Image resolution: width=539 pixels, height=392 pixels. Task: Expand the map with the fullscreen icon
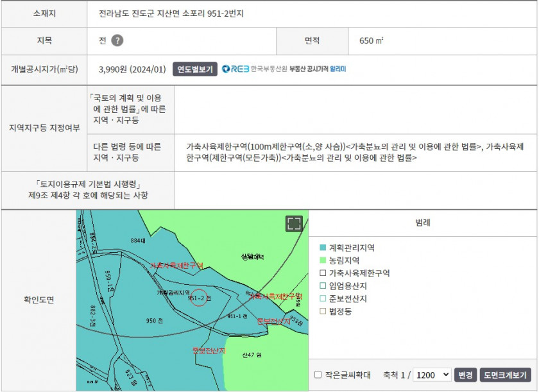(294, 223)
